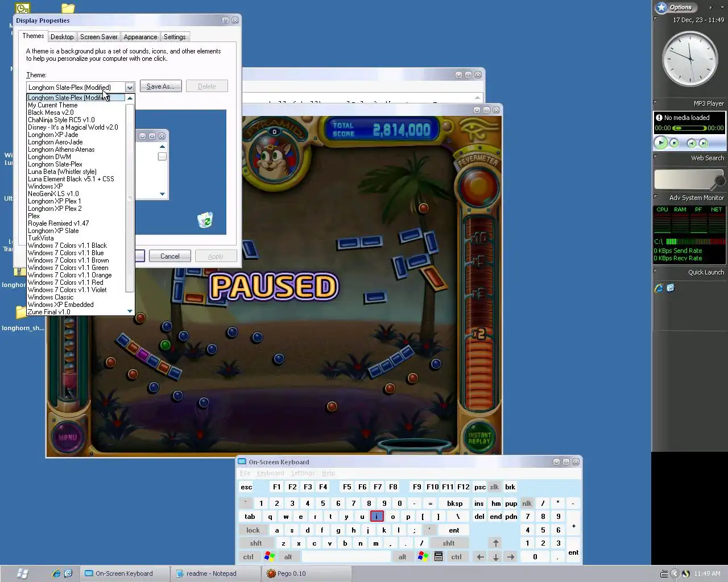Click the up arrow key on On-Screen Keyboard
The width and height of the screenshot is (728, 582).
pyautogui.click(x=495, y=543)
